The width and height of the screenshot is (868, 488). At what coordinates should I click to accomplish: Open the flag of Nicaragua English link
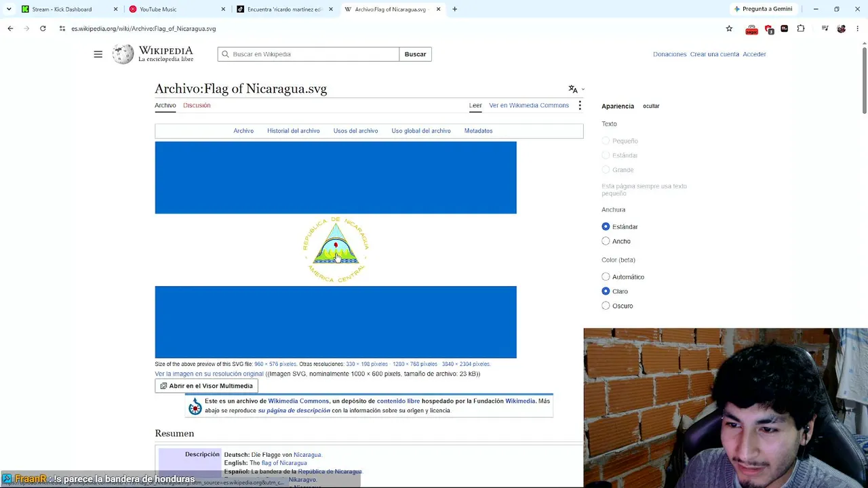284,463
